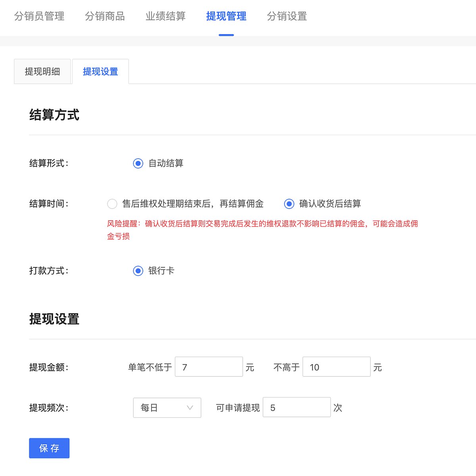This screenshot has height=476, width=476.
Task: Click the 提现金额 label
Action: 49,367
